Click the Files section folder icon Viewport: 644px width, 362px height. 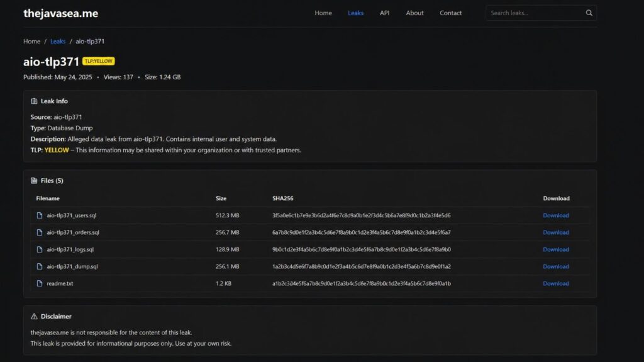click(x=34, y=181)
